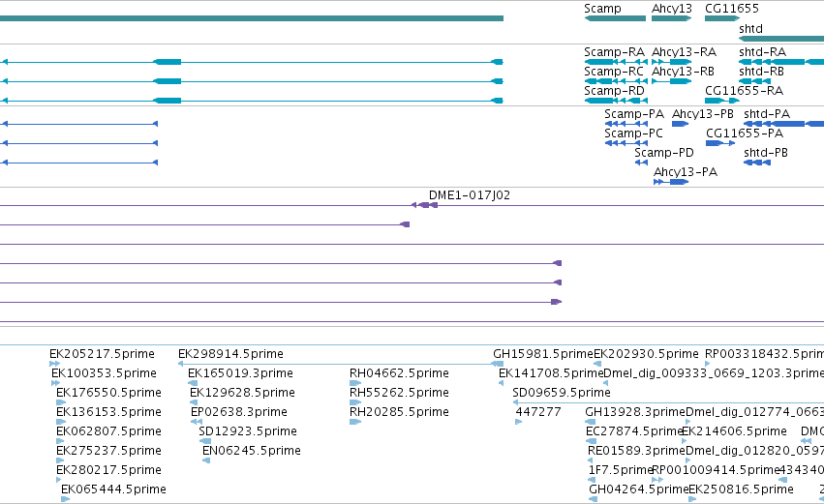Click the Ahcy13 gene feature arrow

[x=672, y=18]
